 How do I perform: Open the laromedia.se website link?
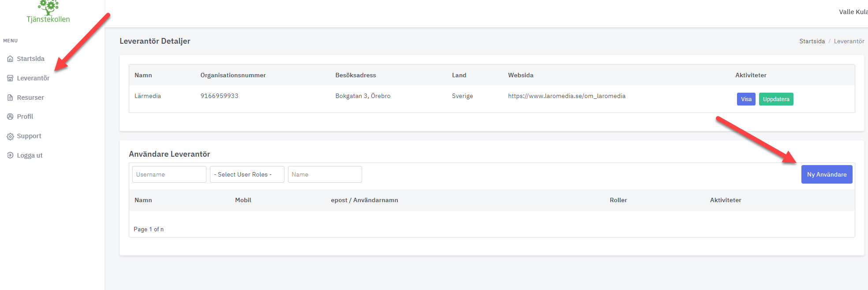(567, 96)
